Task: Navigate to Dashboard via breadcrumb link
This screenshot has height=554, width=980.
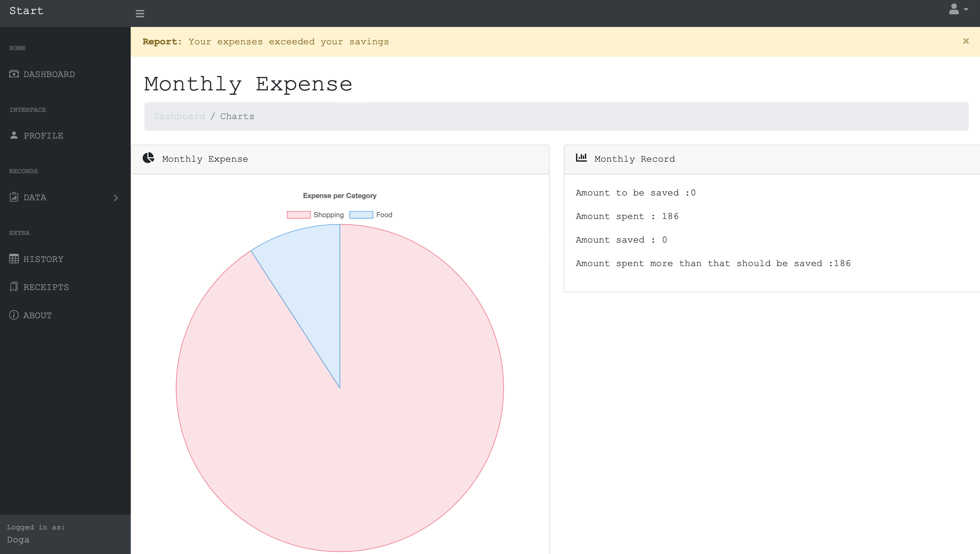Action: 179,116
